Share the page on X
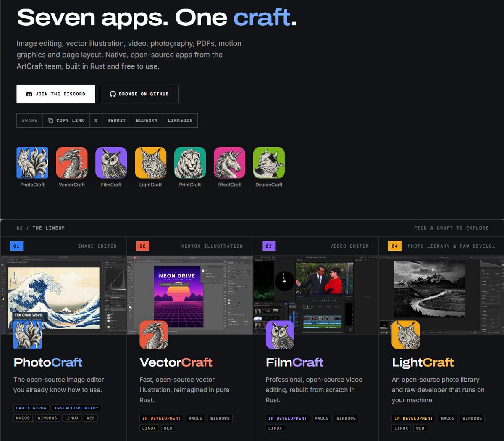Viewport: 504px width, 441px height. 96,120
